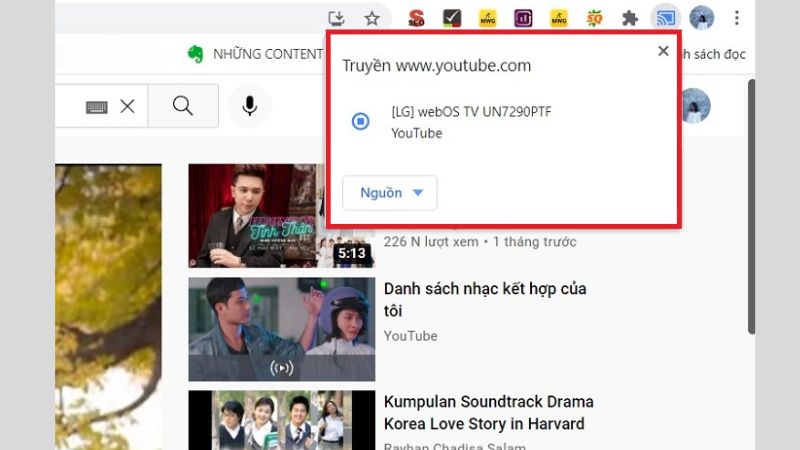
Task: Click the main video player area
Action: [108, 307]
